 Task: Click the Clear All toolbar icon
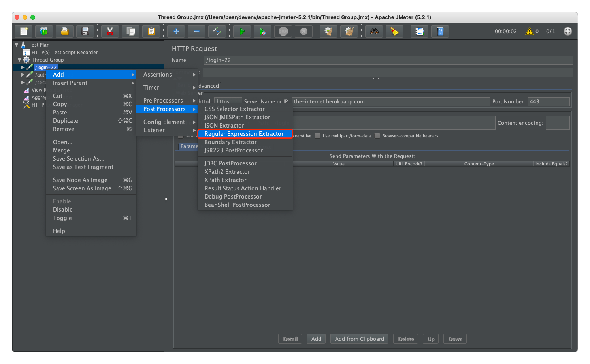coord(349,31)
